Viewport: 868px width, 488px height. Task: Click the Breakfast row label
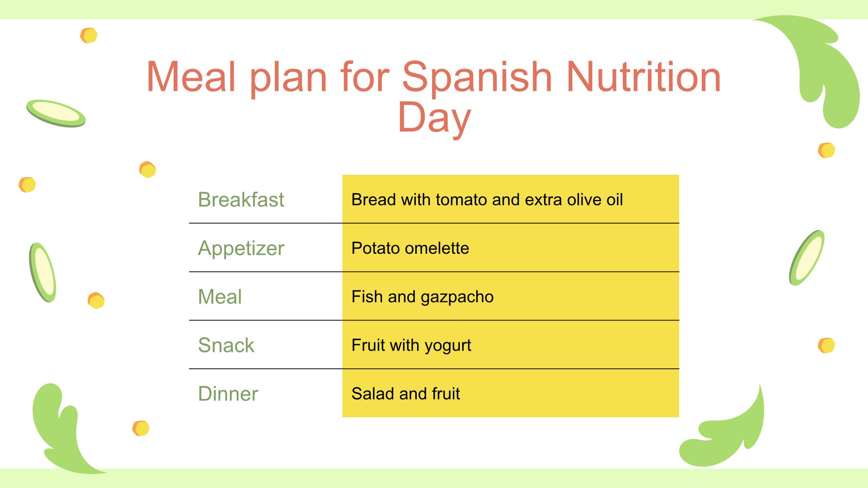[241, 200]
